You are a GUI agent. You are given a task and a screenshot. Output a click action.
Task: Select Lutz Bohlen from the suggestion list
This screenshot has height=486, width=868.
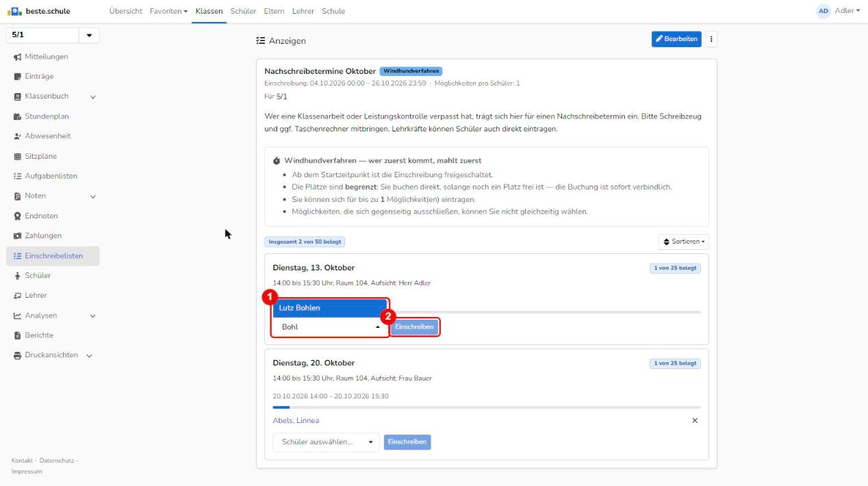tap(329, 308)
